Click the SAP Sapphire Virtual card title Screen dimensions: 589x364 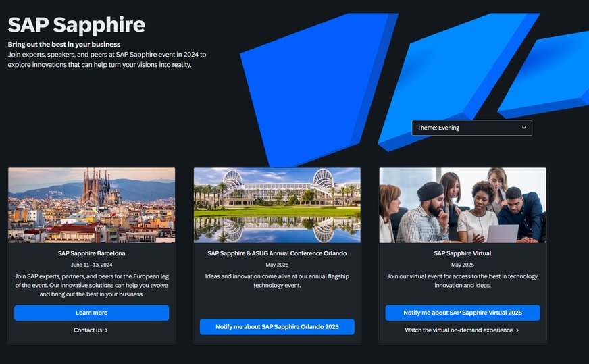point(463,253)
